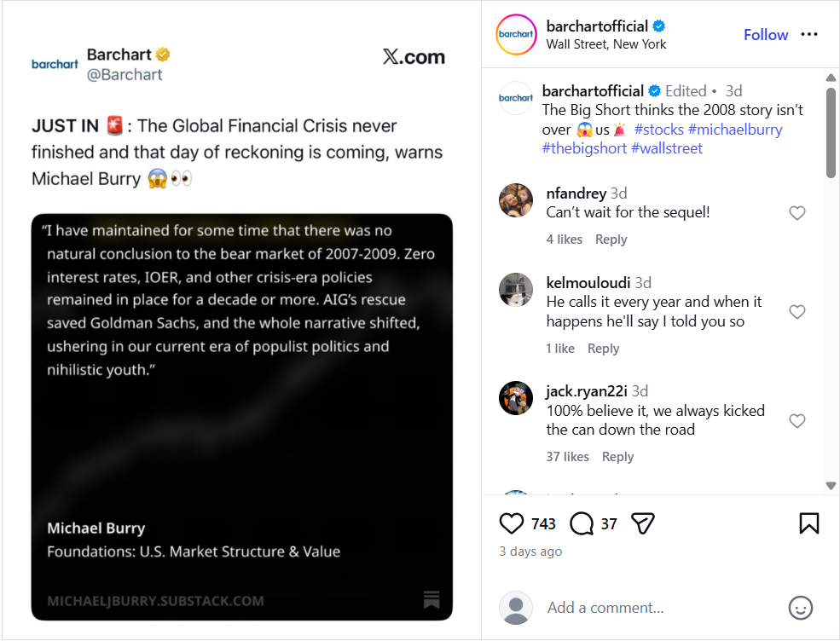Reply to jack.ryan22i's comment

click(617, 457)
